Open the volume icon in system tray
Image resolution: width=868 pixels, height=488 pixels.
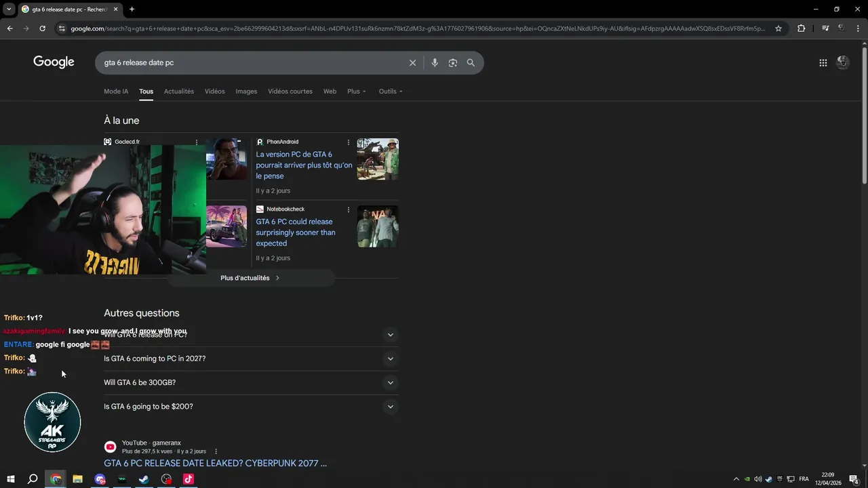click(757, 479)
